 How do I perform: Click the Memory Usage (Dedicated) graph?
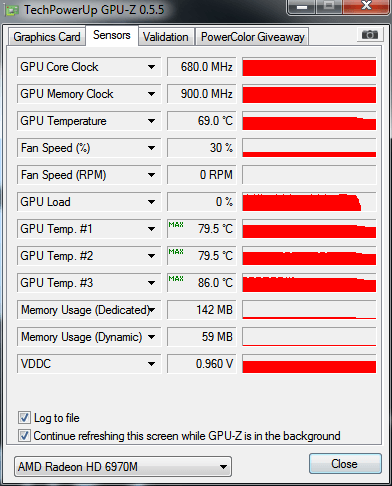click(x=309, y=310)
